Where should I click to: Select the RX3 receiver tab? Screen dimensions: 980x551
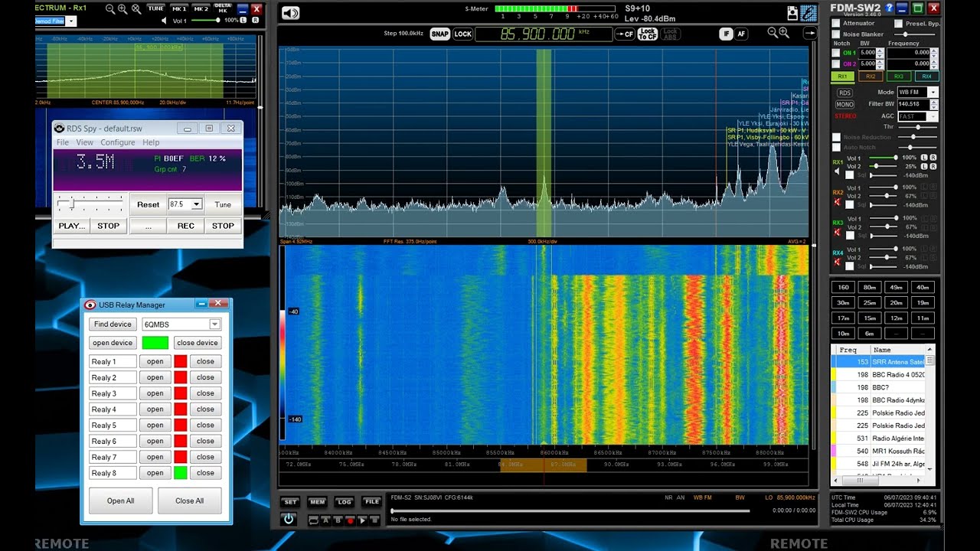[899, 77]
